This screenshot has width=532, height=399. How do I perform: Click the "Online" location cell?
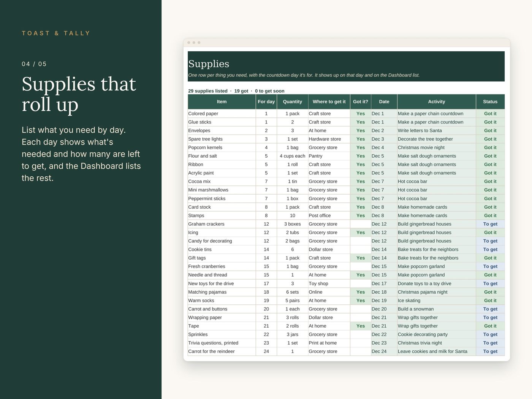(x=329, y=292)
